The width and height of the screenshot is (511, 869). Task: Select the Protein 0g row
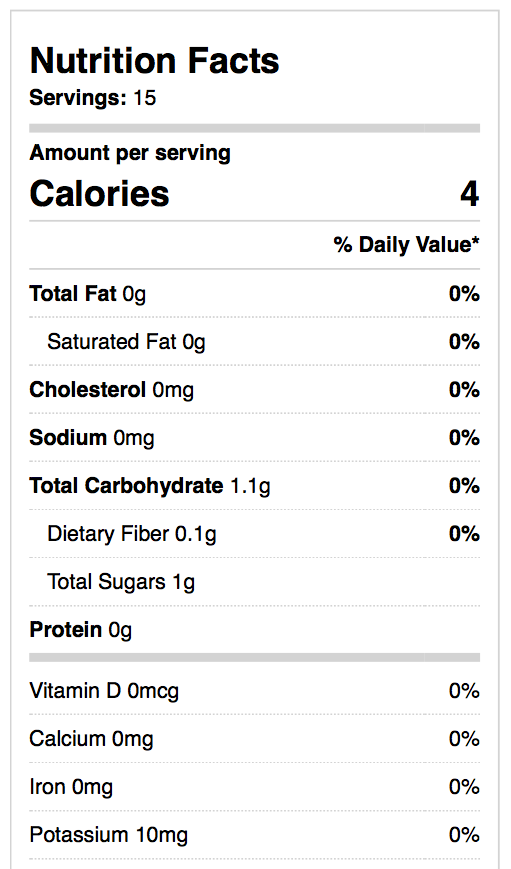254,630
